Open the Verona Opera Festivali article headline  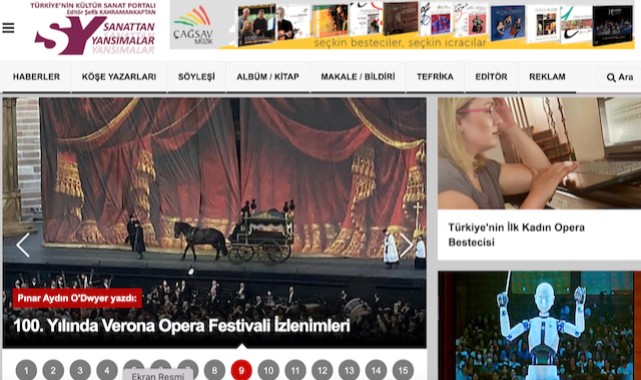click(x=182, y=326)
